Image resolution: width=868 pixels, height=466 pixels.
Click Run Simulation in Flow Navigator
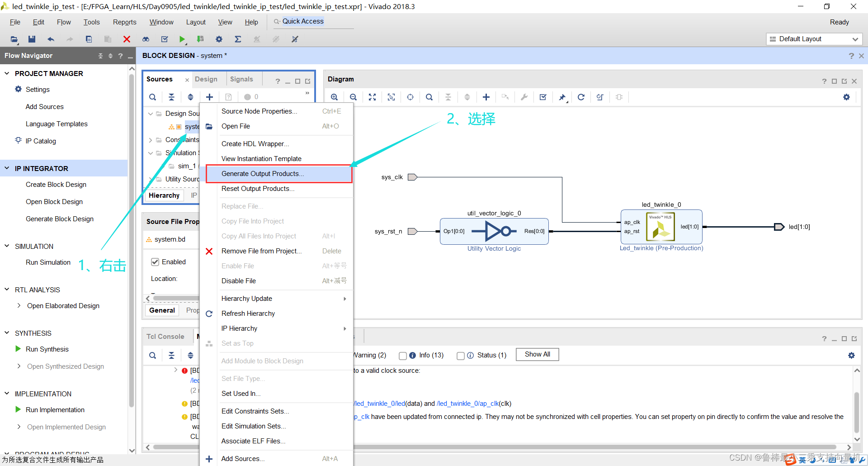(48, 262)
